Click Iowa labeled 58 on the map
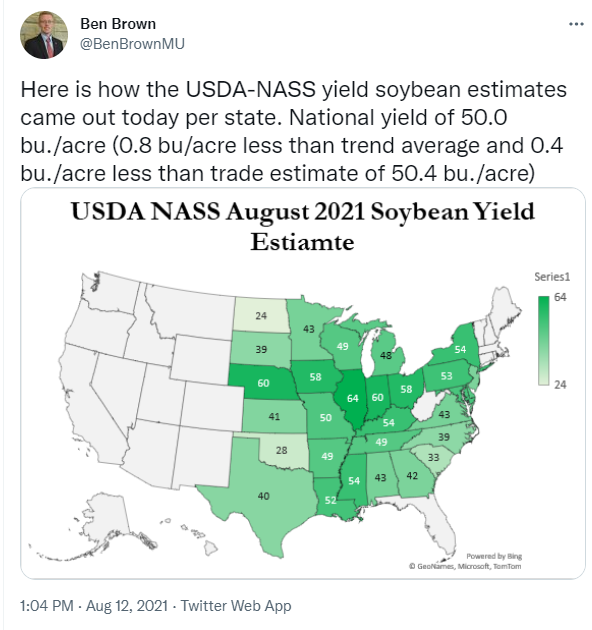Image resolution: width=592 pixels, height=630 pixels. point(315,376)
